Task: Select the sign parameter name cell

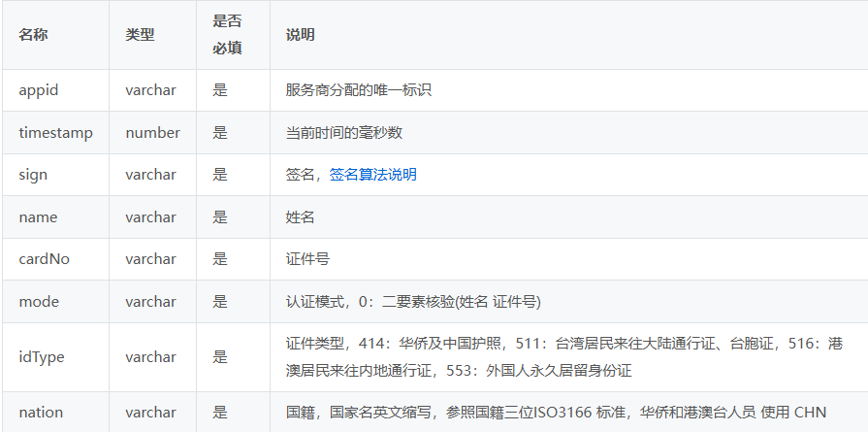Action: click(33, 175)
